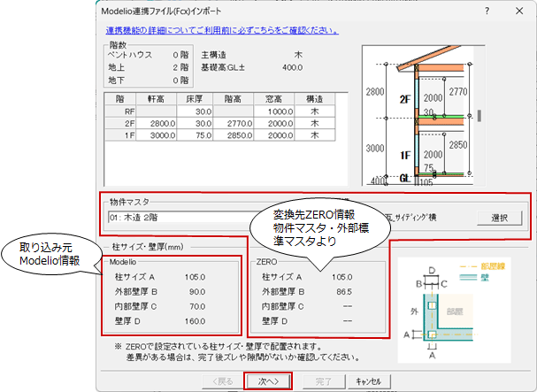Select the 物件マスタ field 01: 木造 2階
The width and height of the screenshot is (537, 392).
(x=185, y=218)
